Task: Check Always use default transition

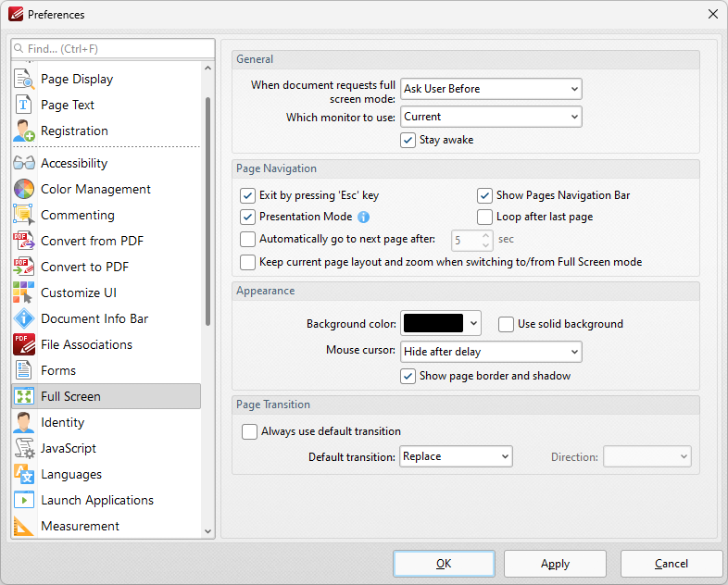Action: click(x=248, y=431)
